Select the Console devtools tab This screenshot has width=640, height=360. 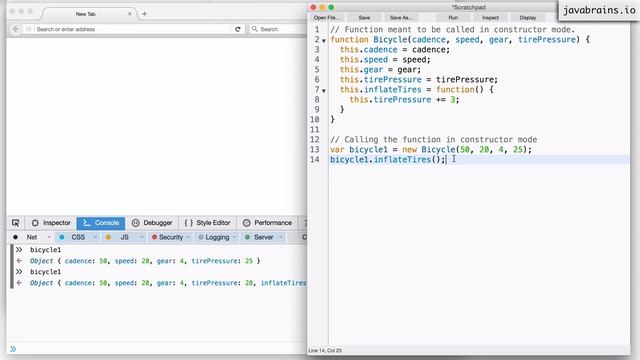pos(101,223)
